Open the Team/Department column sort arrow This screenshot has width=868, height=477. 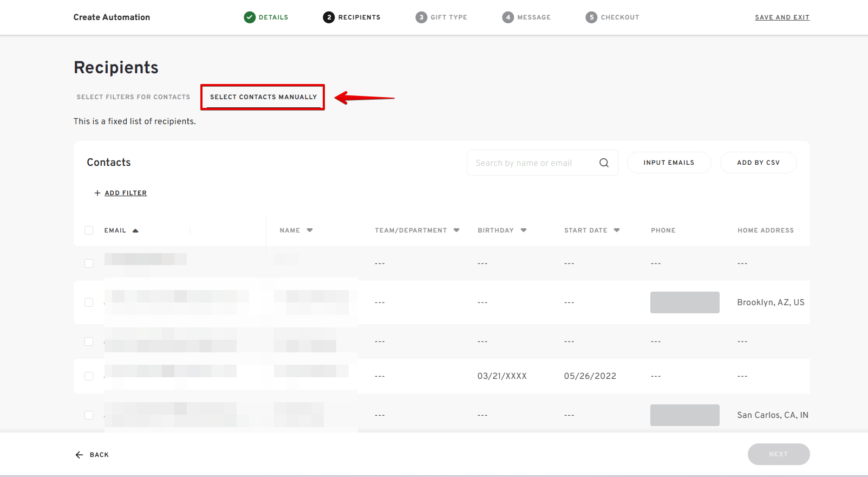coord(456,230)
